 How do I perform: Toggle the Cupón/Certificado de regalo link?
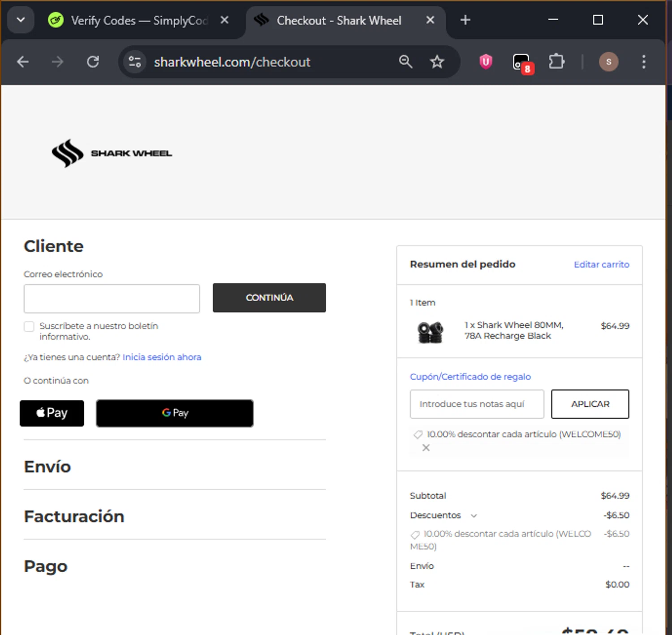(x=470, y=376)
